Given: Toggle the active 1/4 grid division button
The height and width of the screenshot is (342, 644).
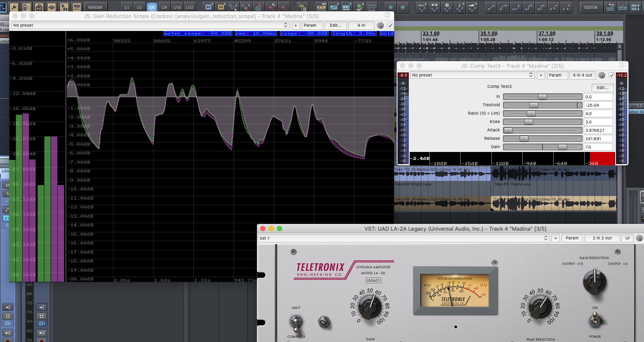Looking at the screenshot, I should [x=151, y=7].
